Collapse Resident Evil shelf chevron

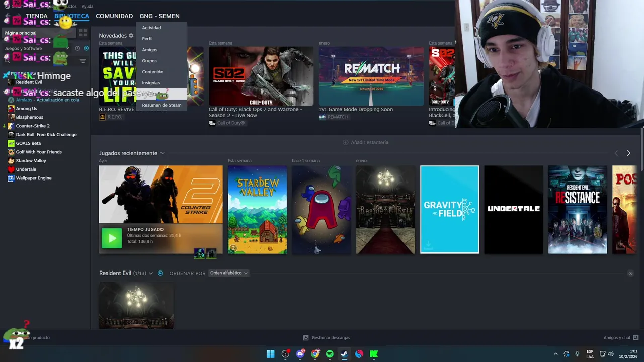point(630,273)
